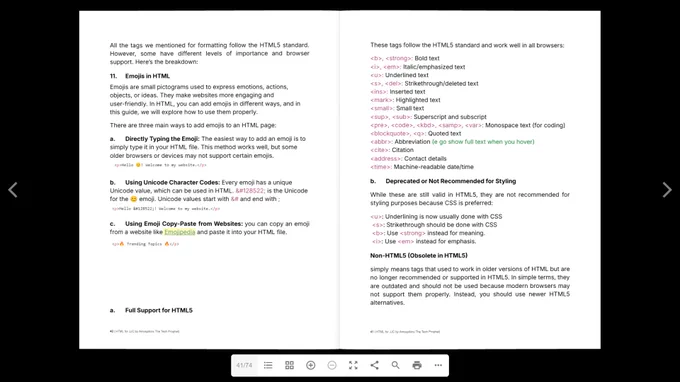Screen dimensions: 680x382
Task: Click the '<blockquote>, <q>: Quoted text' line
Action: [415, 133]
